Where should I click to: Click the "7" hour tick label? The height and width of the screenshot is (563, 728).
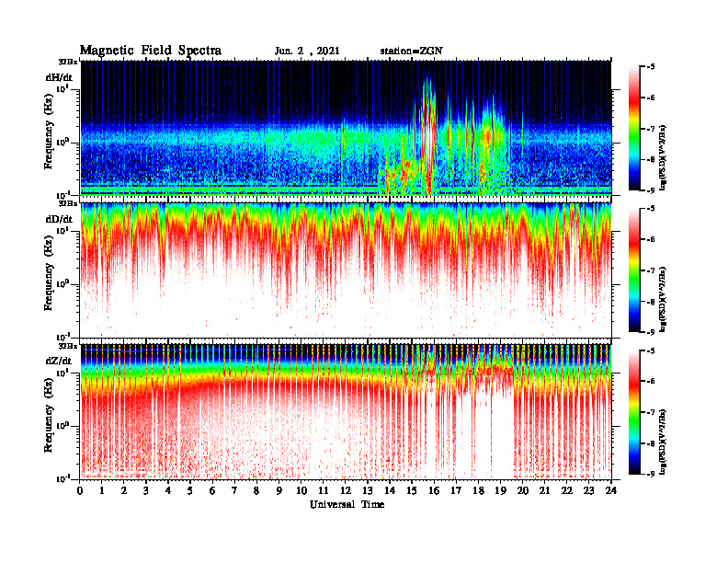pos(235,490)
